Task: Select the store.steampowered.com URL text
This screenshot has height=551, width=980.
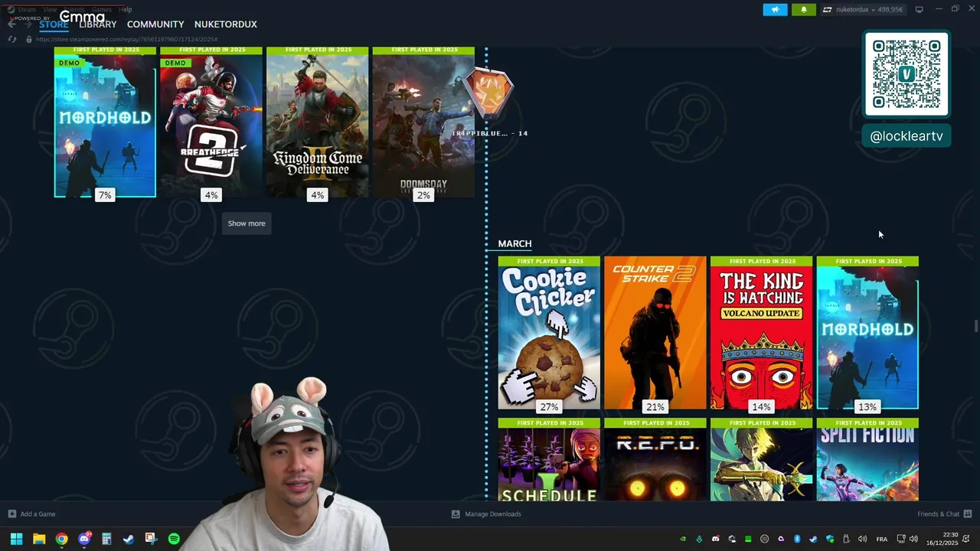Action: [127, 39]
